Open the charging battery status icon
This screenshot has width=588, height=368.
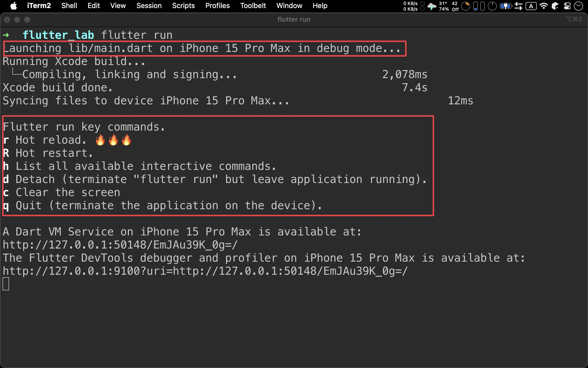tap(506, 6)
